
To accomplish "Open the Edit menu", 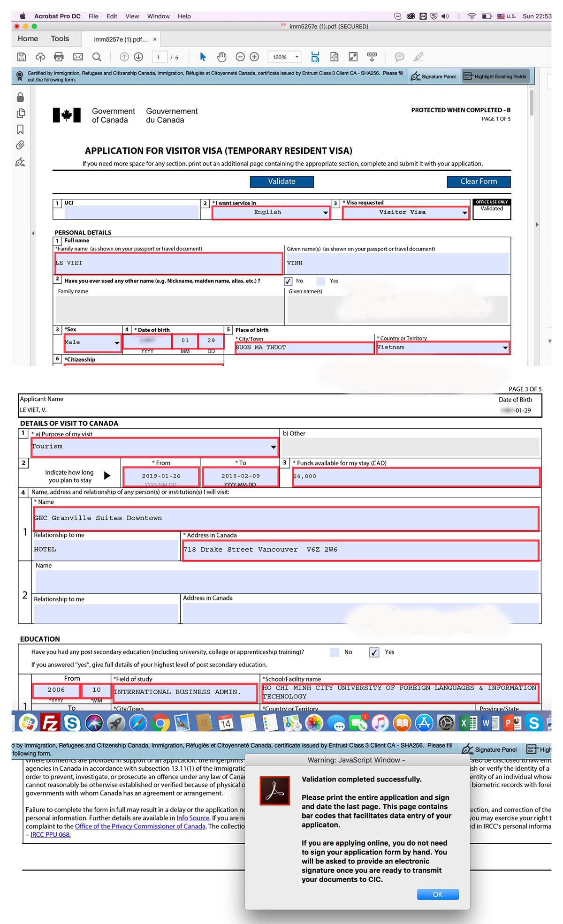I will pyautogui.click(x=112, y=16).
